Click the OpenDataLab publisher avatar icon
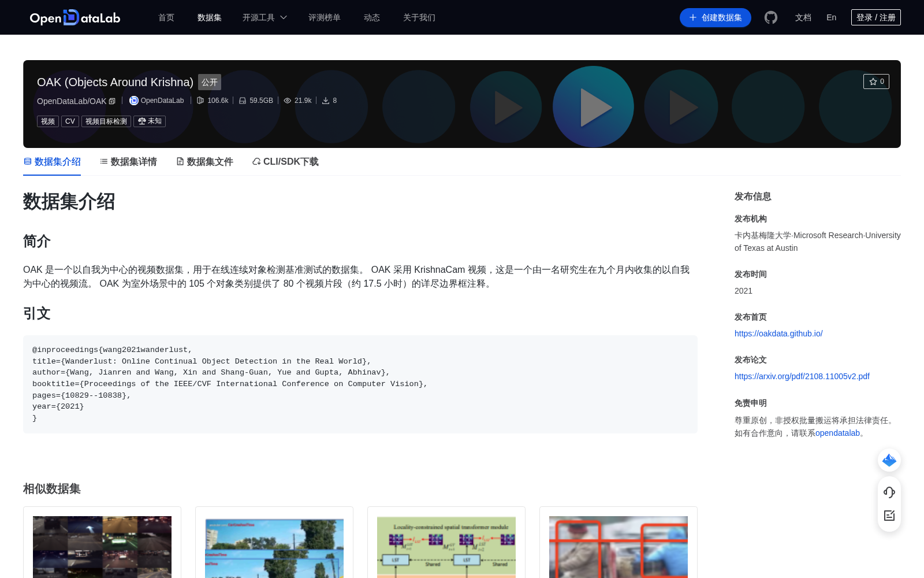 tap(134, 101)
